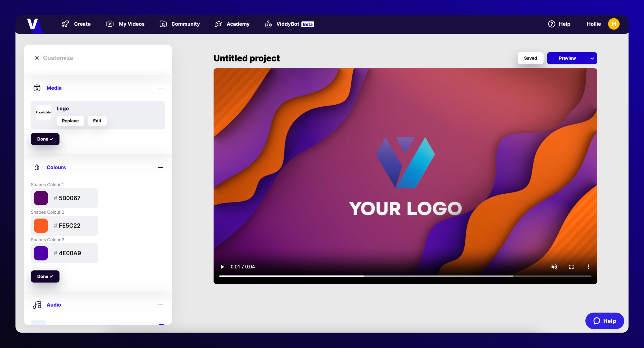The image size is (644, 348).
Task: Open video player more options
Action: pos(588,267)
